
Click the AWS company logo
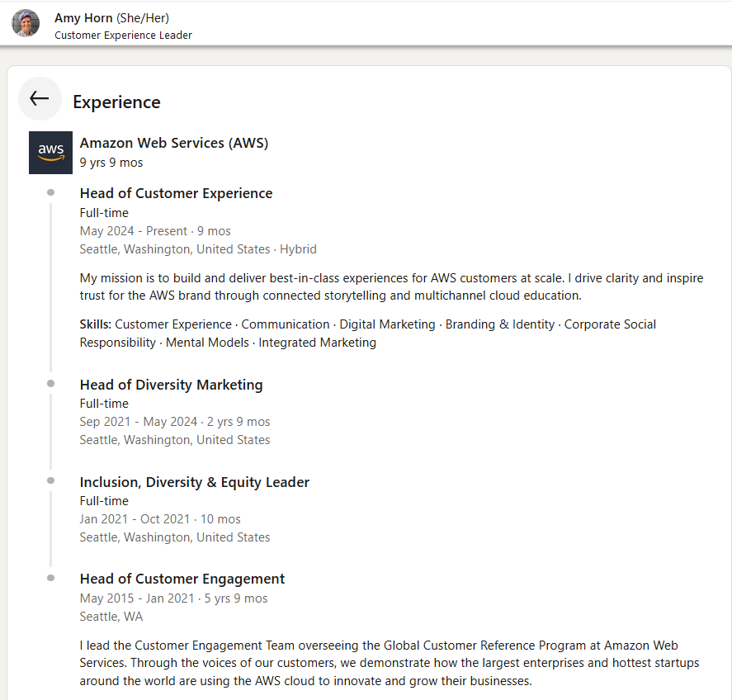point(50,153)
